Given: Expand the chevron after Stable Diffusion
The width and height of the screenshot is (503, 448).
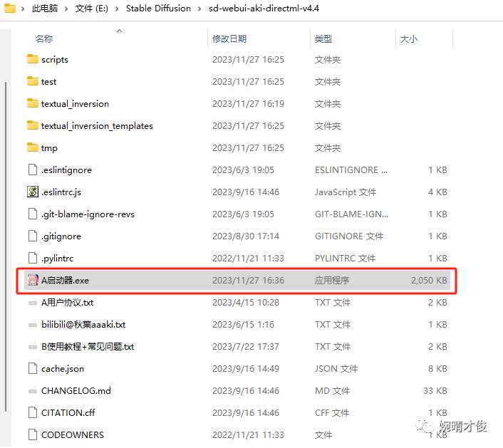Looking at the screenshot, I should 199,9.
